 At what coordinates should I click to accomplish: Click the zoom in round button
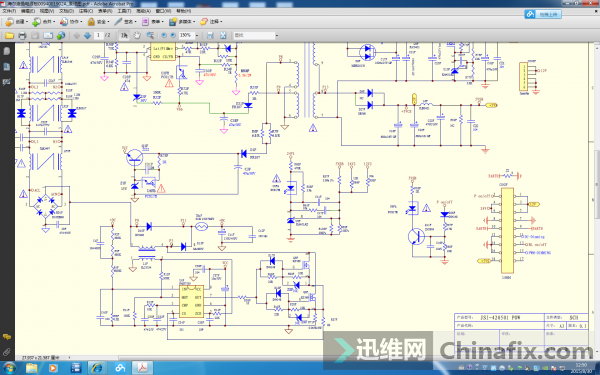(173, 35)
